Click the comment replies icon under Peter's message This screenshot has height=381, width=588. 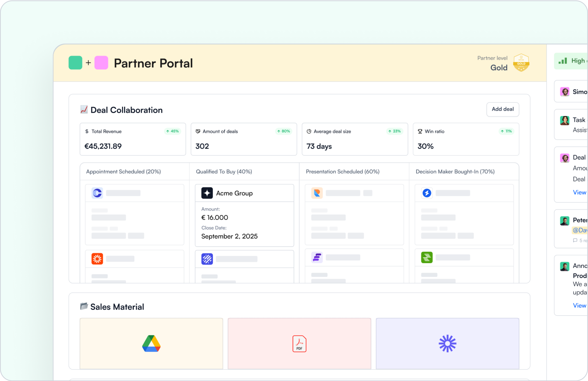(x=575, y=240)
